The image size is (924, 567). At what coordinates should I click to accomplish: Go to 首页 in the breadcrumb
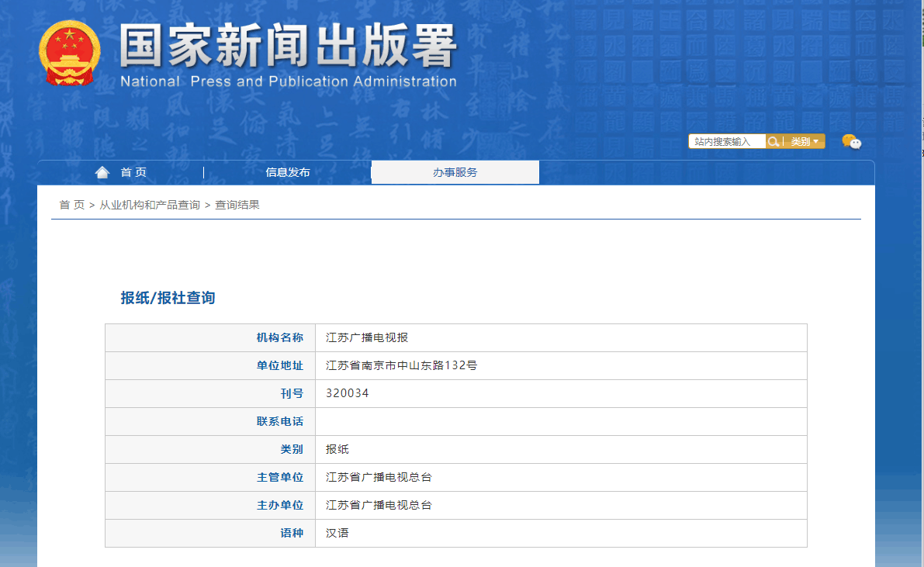click(71, 205)
